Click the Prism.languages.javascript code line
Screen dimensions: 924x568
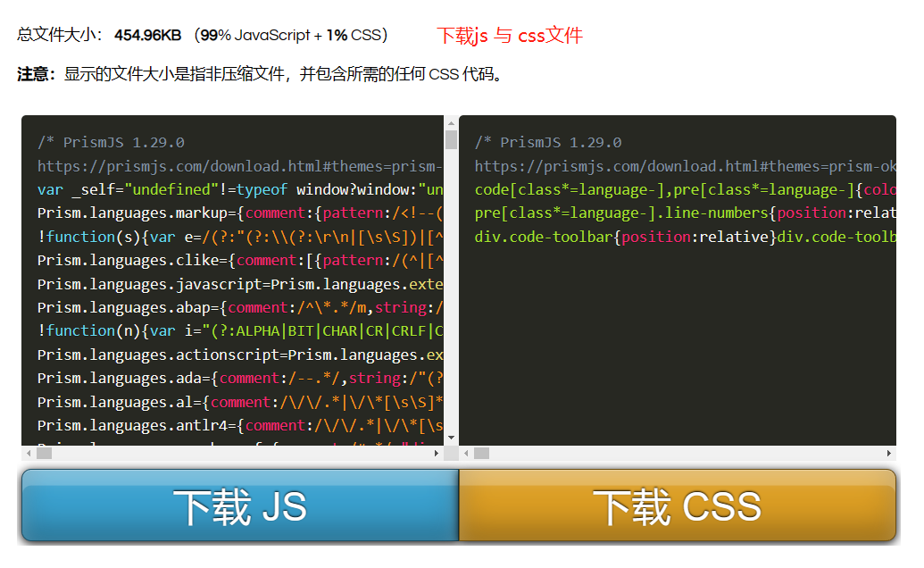240,284
